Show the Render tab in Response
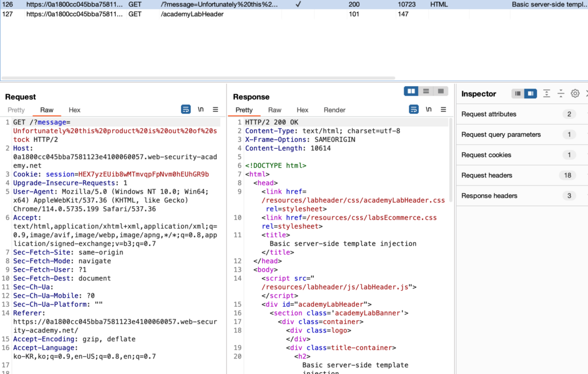The width and height of the screenshot is (588, 374). pyautogui.click(x=335, y=110)
